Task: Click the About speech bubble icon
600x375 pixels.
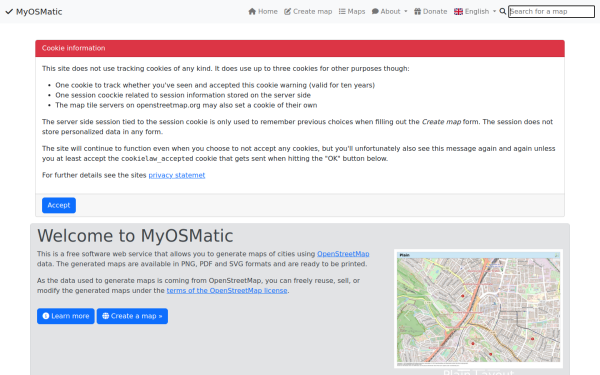Action: [375, 11]
